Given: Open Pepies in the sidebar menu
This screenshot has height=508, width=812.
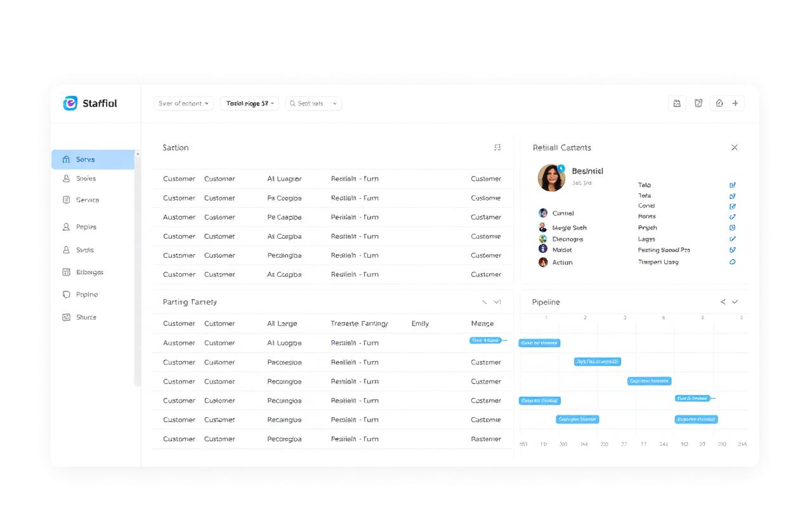Looking at the screenshot, I should point(86,227).
